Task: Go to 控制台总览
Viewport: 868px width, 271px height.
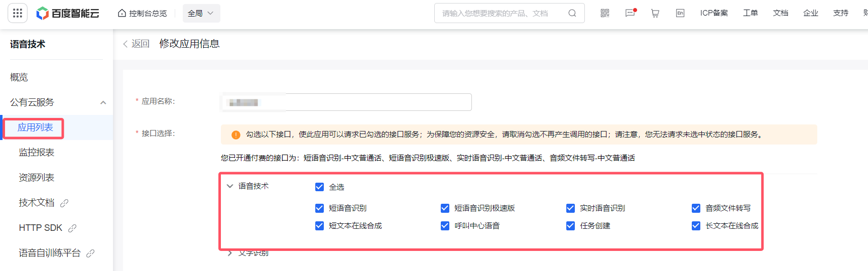Action: pos(142,13)
